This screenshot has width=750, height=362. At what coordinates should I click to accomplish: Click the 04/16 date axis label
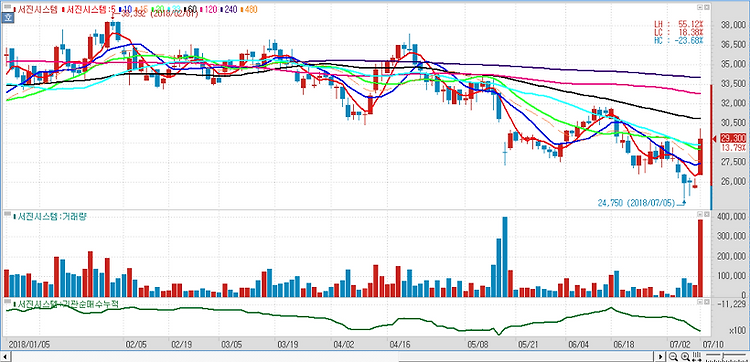click(x=400, y=343)
